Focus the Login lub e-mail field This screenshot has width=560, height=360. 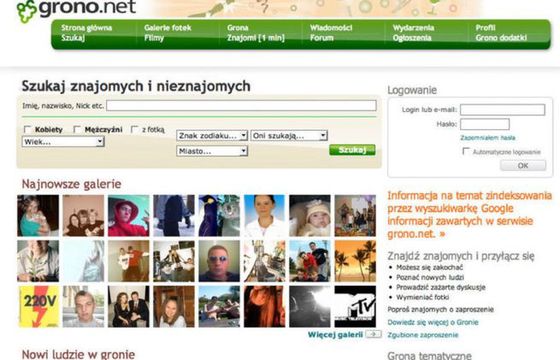point(502,110)
